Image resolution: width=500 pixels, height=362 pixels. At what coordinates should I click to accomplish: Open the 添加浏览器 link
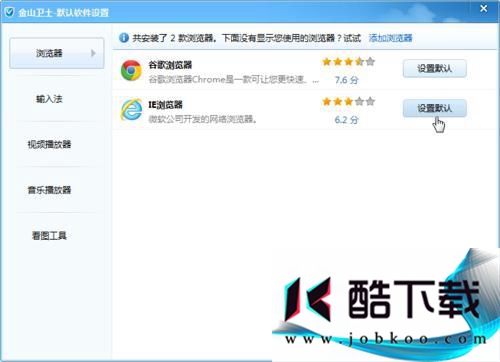391,38
